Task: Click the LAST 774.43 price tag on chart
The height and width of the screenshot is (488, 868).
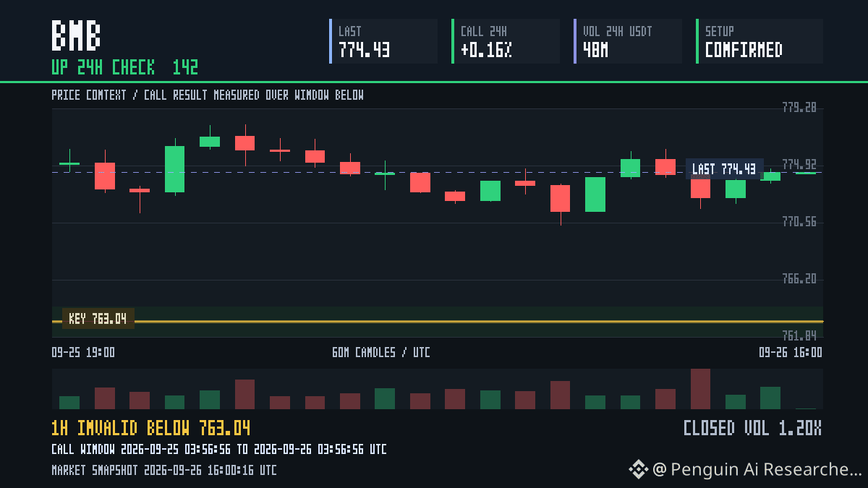Action: click(x=724, y=169)
